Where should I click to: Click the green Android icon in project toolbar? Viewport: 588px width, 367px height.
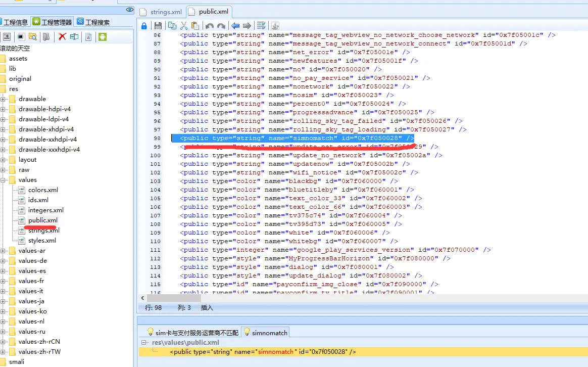click(x=103, y=36)
